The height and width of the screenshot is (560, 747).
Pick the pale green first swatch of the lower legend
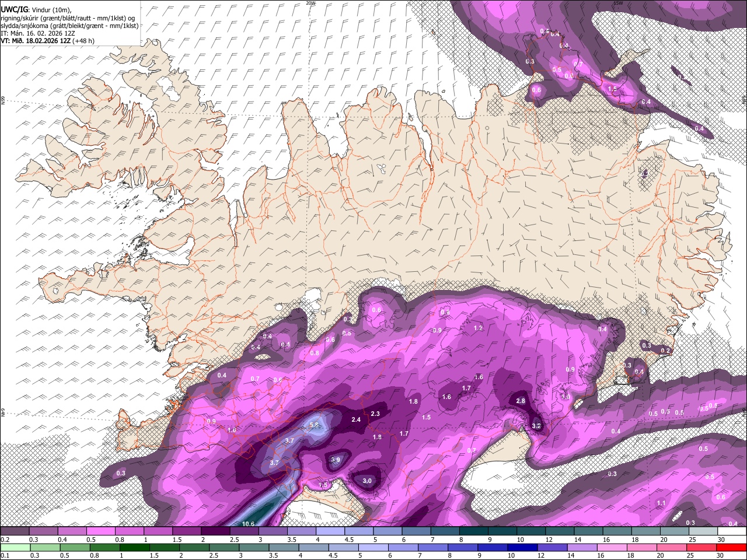[x=15, y=547]
